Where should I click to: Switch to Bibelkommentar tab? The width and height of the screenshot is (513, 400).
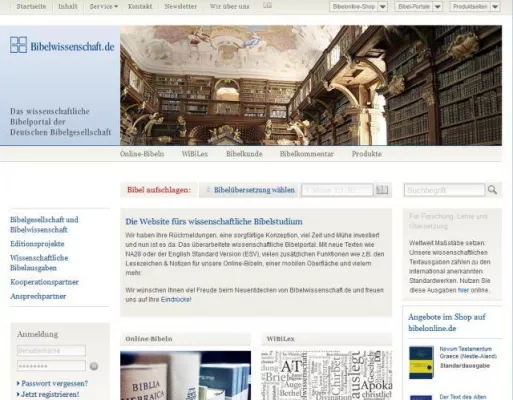307,154
